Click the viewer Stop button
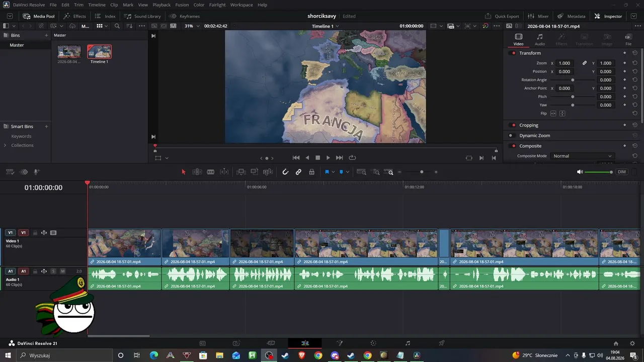 pos(318,158)
